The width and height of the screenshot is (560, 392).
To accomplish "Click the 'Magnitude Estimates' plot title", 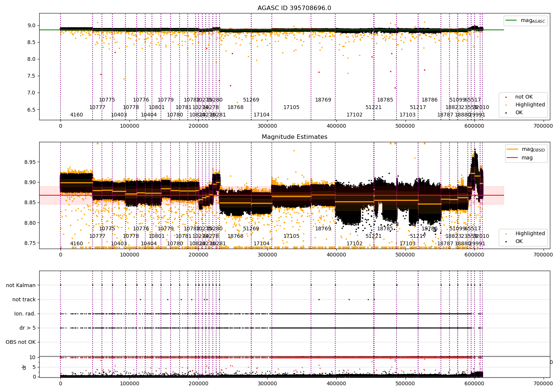I will [x=294, y=137].
